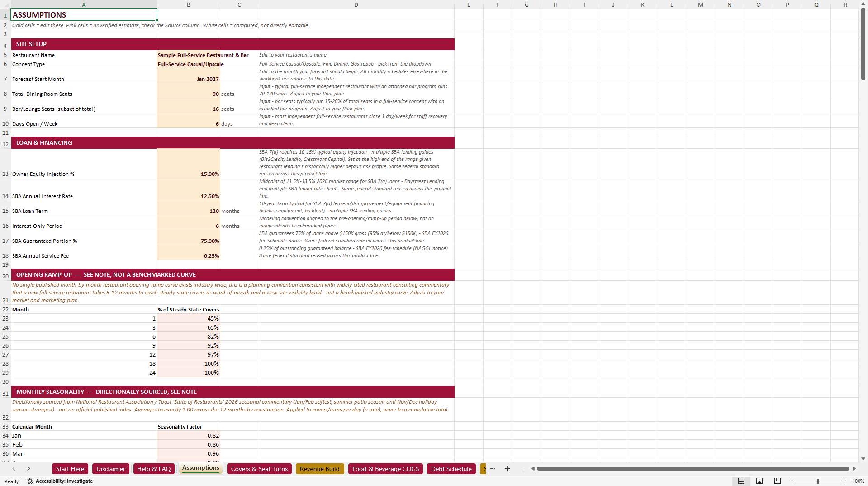This screenshot has width=868, height=486.
Task: Select column D header
Action: coord(356,5)
